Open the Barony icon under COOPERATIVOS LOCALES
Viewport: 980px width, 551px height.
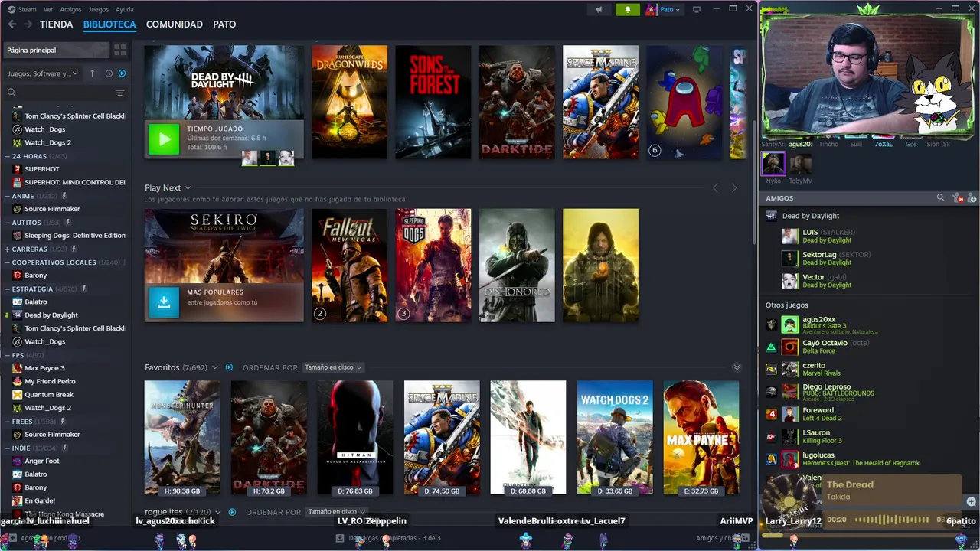coord(18,275)
